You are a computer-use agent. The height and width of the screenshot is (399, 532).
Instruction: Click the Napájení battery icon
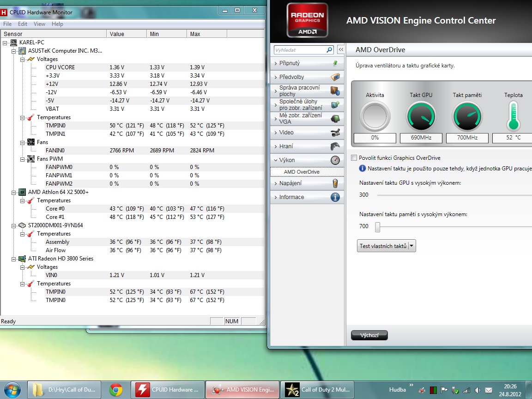point(335,183)
